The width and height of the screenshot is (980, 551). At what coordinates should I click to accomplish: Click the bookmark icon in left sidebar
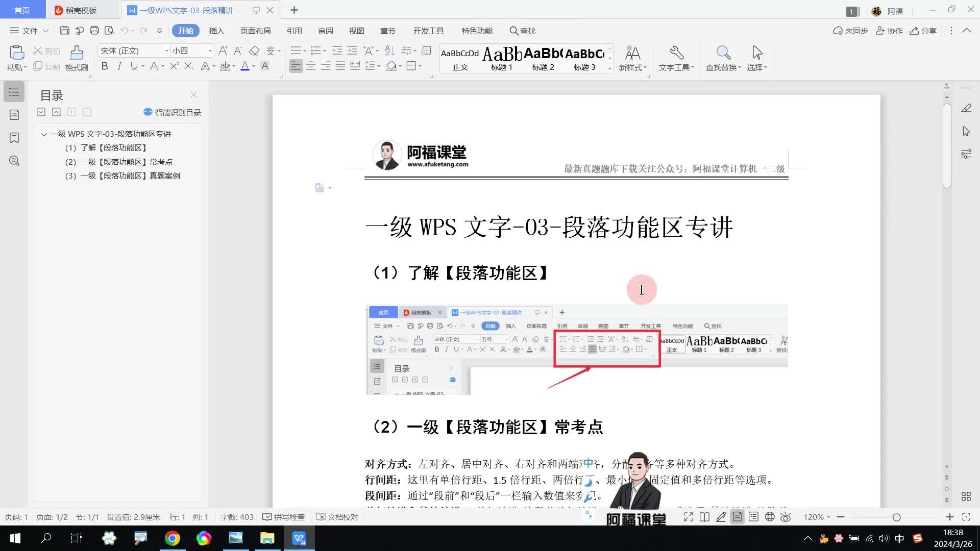(x=14, y=138)
